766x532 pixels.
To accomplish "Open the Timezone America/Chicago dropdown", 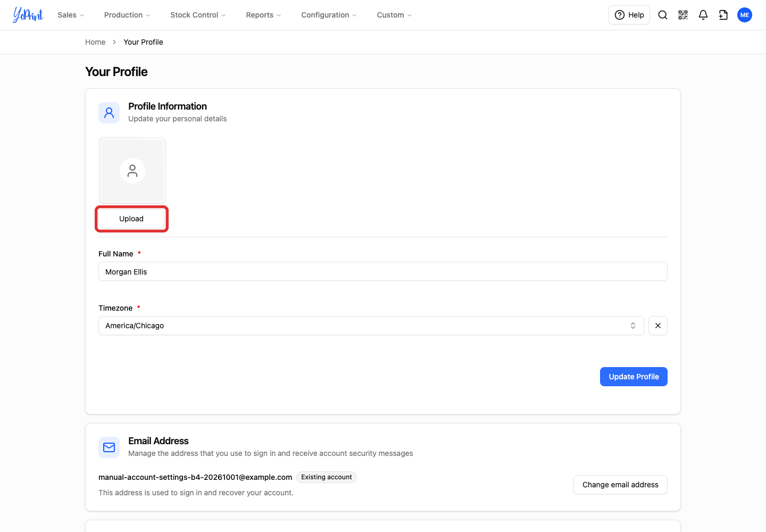I will click(371, 326).
